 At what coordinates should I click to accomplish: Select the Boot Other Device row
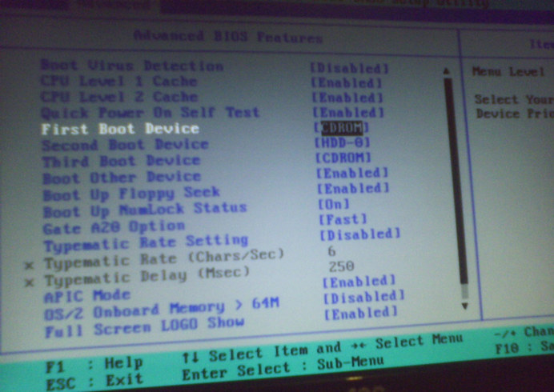pos(122,178)
